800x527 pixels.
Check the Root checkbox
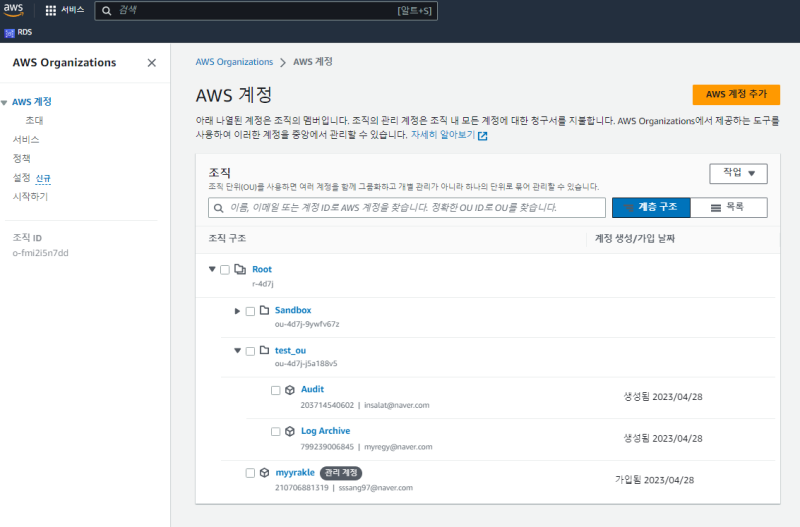225,270
